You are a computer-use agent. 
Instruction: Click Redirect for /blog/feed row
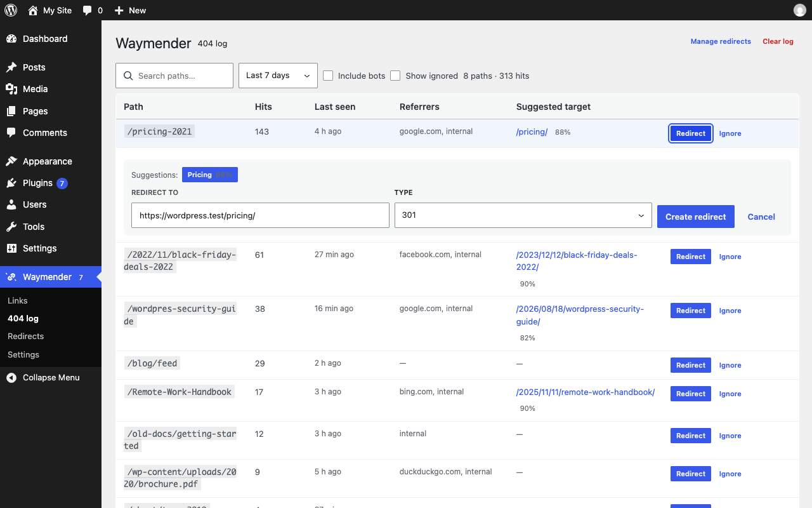691,365
